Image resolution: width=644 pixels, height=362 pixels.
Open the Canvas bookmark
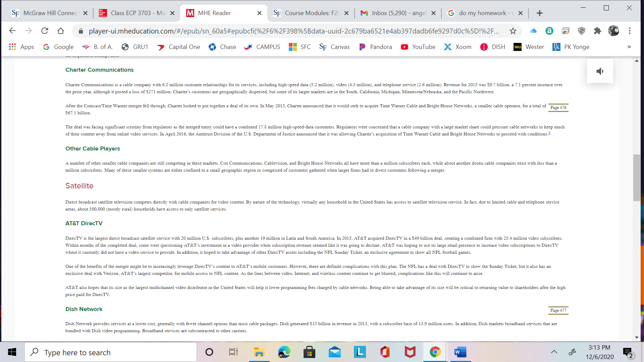point(334,47)
